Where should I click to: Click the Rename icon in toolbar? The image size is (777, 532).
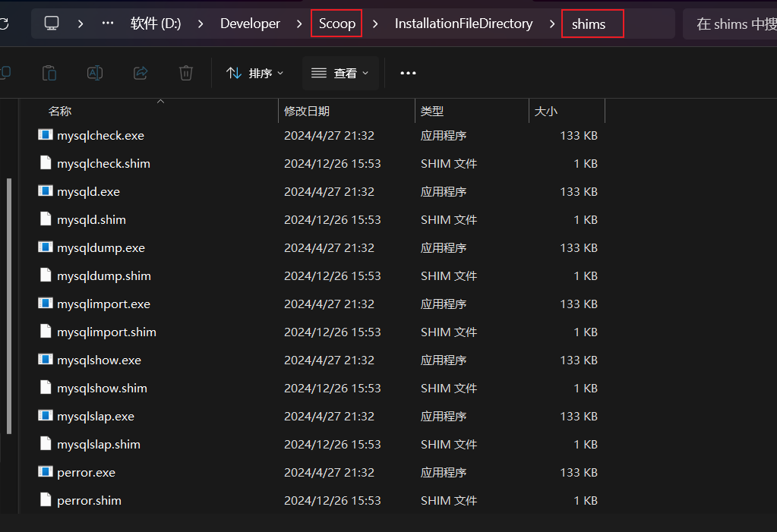point(95,73)
